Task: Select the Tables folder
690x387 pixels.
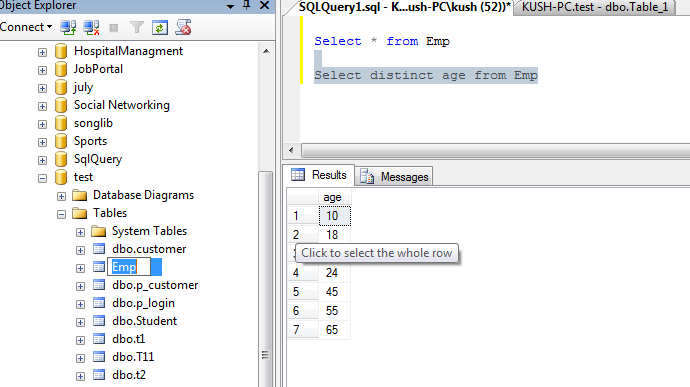Action: (x=110, y=213)
